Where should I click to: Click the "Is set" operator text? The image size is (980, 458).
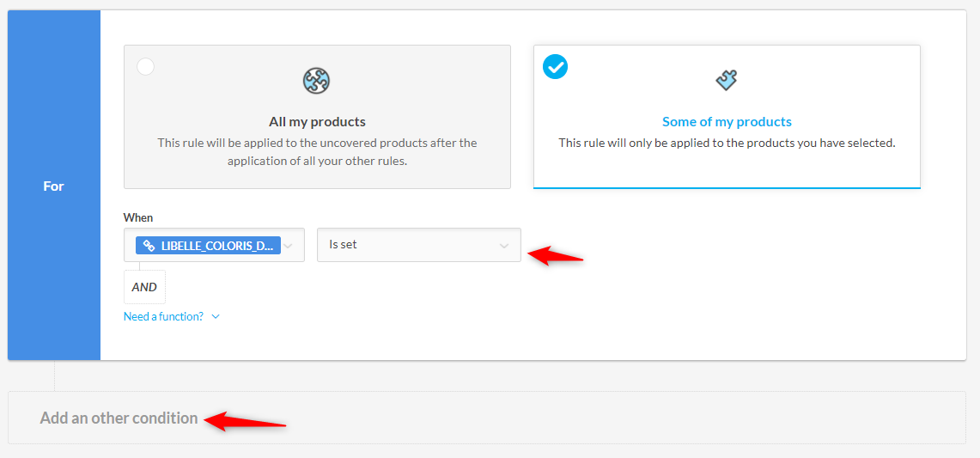click(x=343, y=245)
